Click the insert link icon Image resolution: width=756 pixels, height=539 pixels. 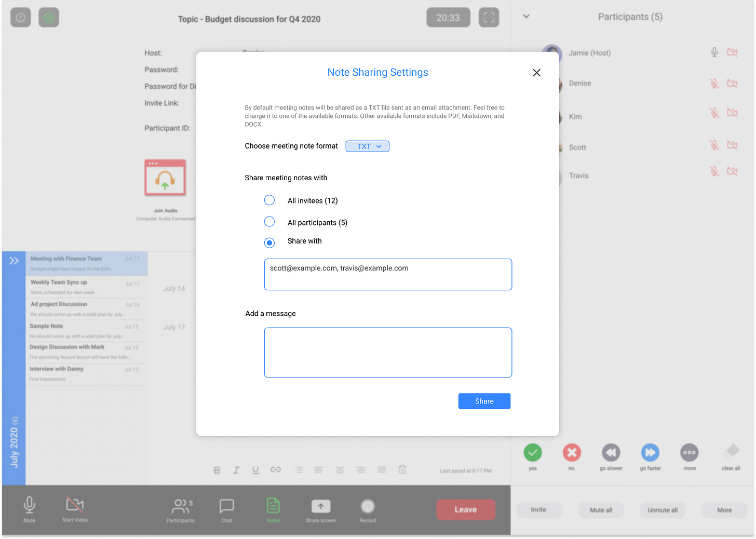pos(276,469)
